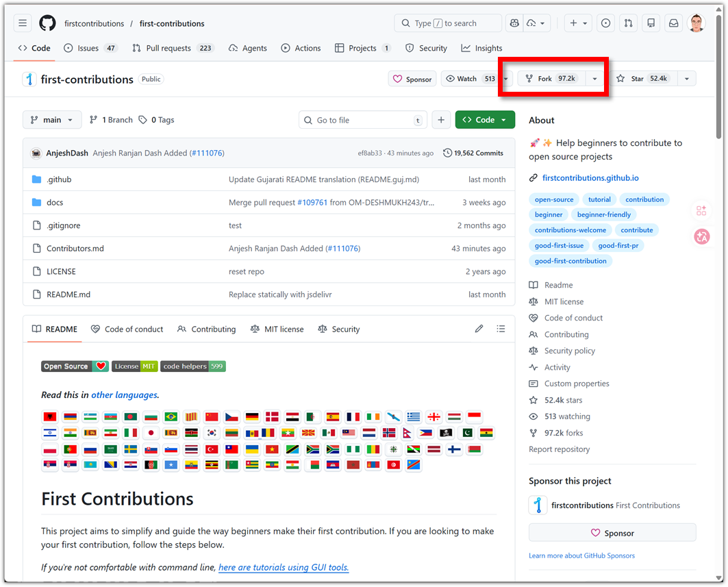Click the Canada-style Greek flag icon
The image size is (728, 587).
pyautogui.click(x=413, y=417)
